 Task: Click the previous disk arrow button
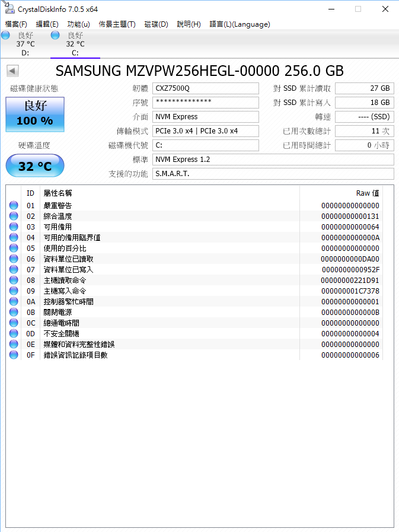(x=12, y=71)
